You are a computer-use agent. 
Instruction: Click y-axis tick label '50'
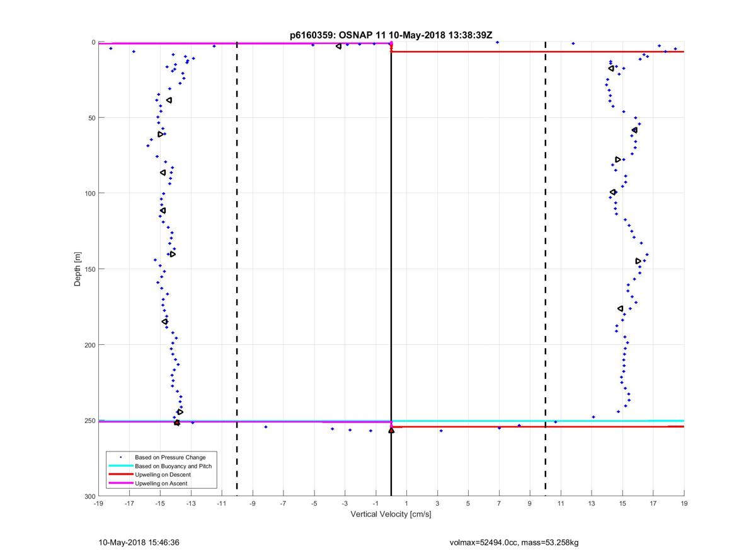91,118
